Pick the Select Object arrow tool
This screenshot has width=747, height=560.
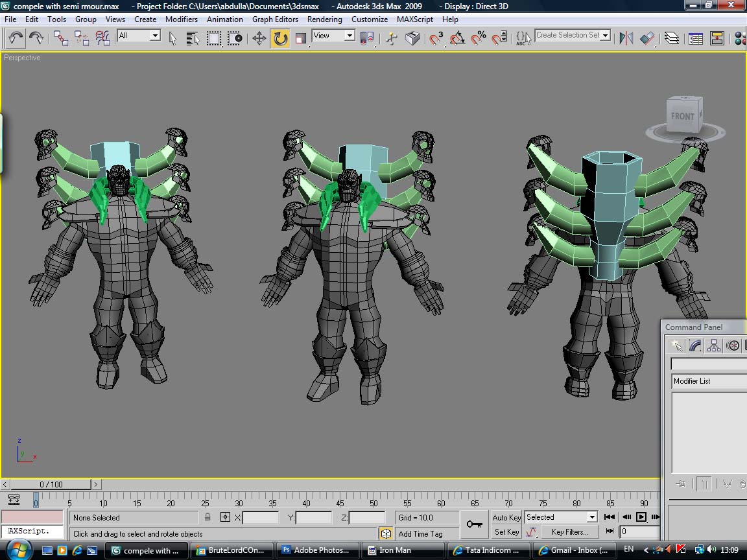click(172, 38)
